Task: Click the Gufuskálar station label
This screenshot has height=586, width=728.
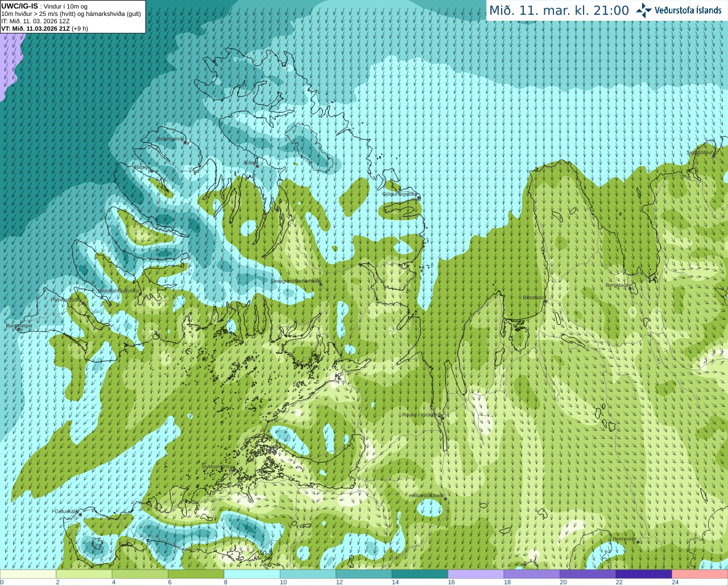Action: [x=66, y=511]
